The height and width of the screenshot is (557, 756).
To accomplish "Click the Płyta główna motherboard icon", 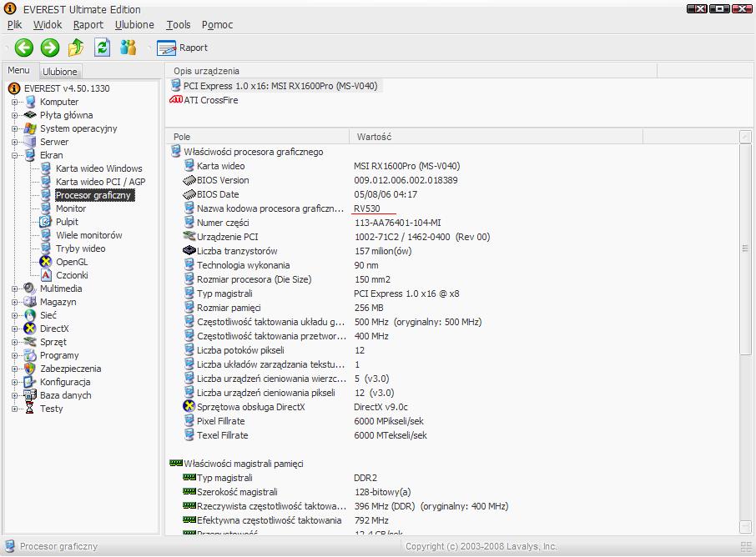I will [30, 115].
